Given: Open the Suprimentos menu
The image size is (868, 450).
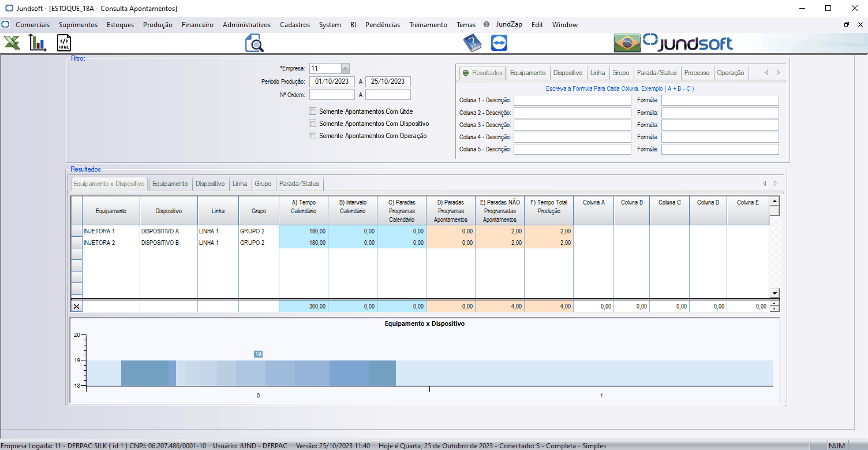Looking at the screenshot, I should coord(78,25).
